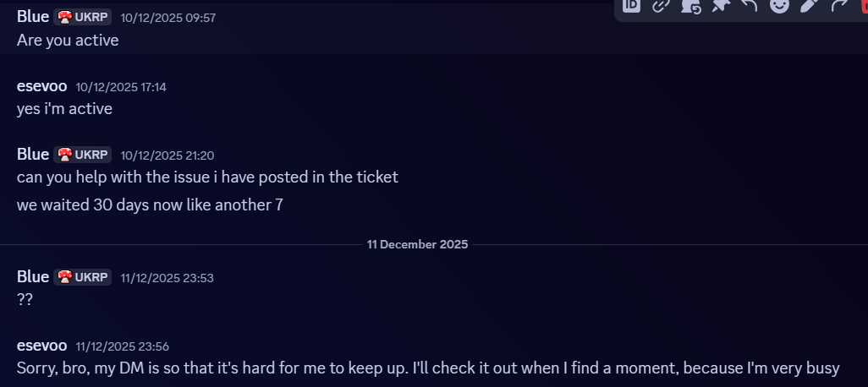Click the red delete icon in toolbar
868x387 pixels.
pyautogui.click(x=862, y=5)
